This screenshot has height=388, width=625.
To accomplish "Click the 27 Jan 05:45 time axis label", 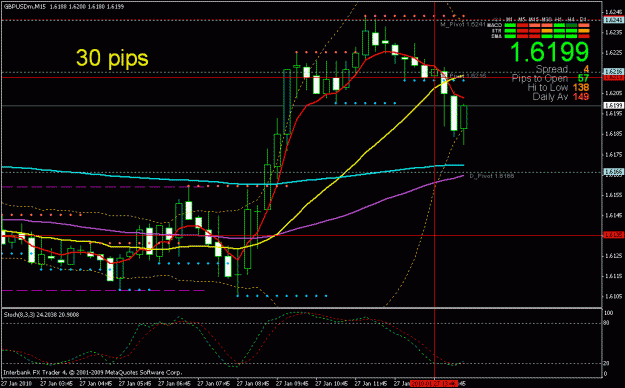I will 135,384.
